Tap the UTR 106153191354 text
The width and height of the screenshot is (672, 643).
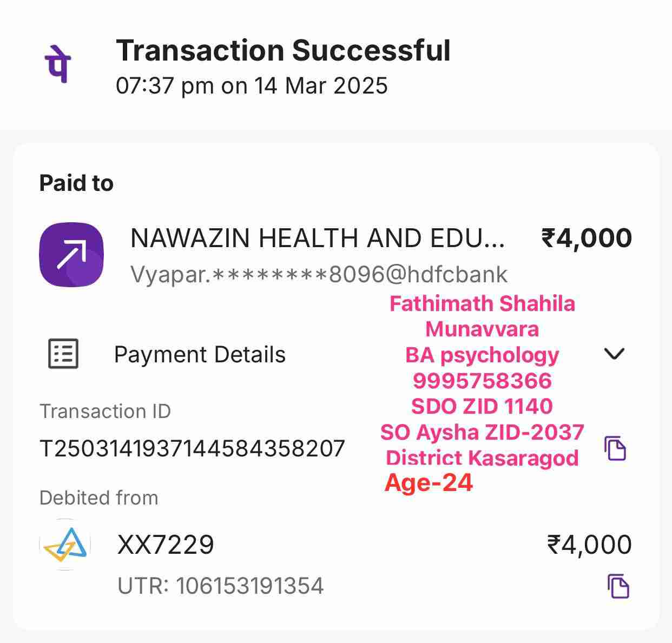tap(220, 586)
